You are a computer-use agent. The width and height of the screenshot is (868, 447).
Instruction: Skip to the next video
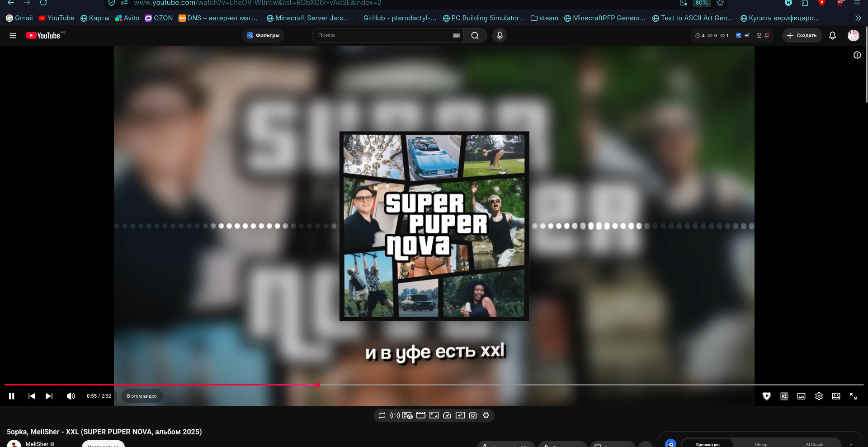[x=49, y=396]
